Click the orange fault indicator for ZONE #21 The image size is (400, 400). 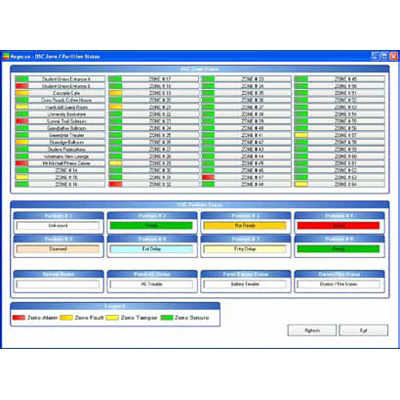[x=115, y=107]
